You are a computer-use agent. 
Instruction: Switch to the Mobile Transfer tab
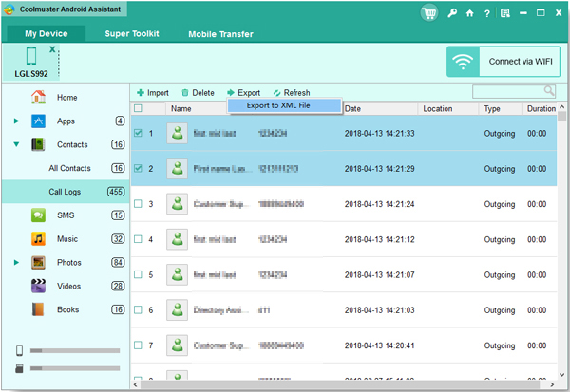pos(220,34)
